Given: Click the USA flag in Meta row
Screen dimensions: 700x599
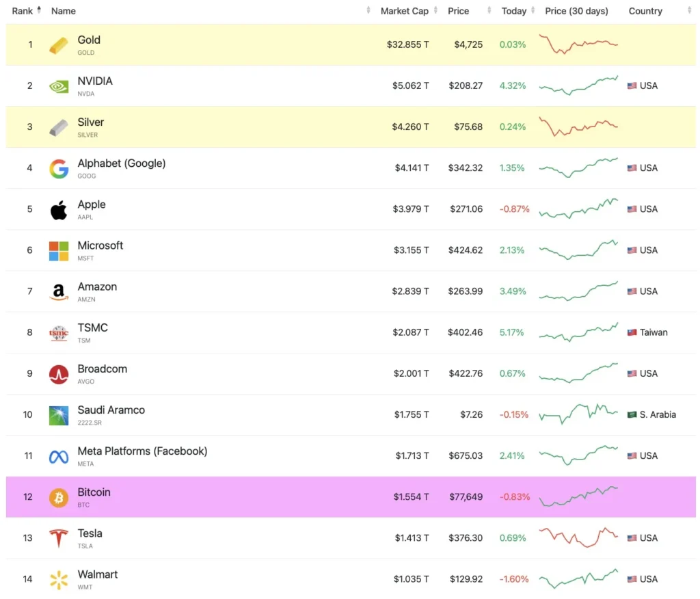Looking at the screenshot, I should coord(632,455).
